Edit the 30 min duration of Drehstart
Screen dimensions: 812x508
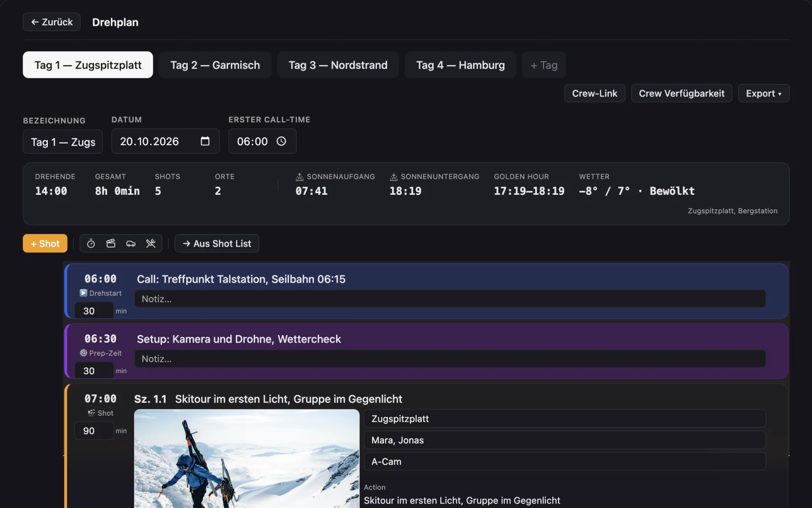(94, 311)
